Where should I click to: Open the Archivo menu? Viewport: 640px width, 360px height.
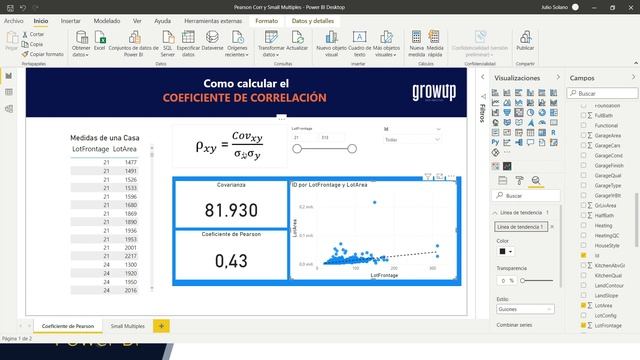[x=13, y=21]
